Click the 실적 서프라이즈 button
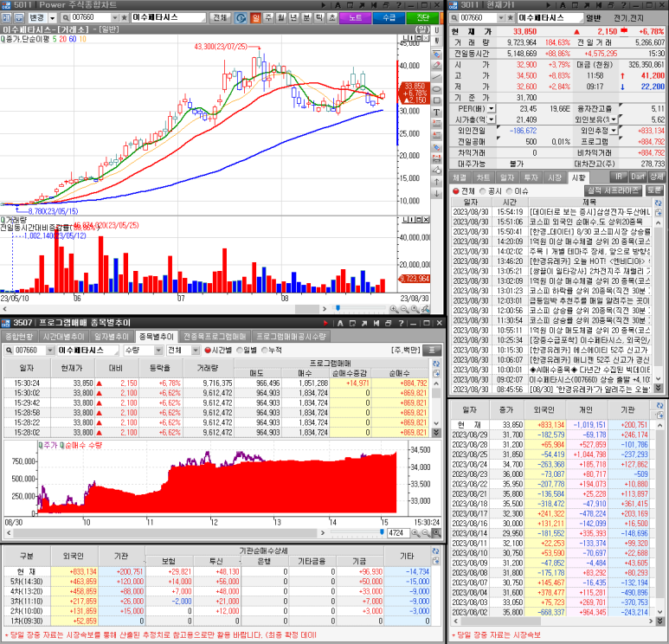 [x=613, y=190]
